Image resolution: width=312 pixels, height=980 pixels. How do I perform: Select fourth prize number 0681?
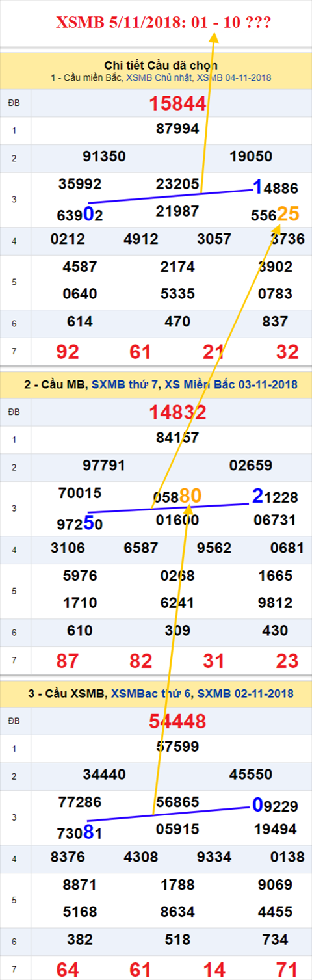(287, 548)
